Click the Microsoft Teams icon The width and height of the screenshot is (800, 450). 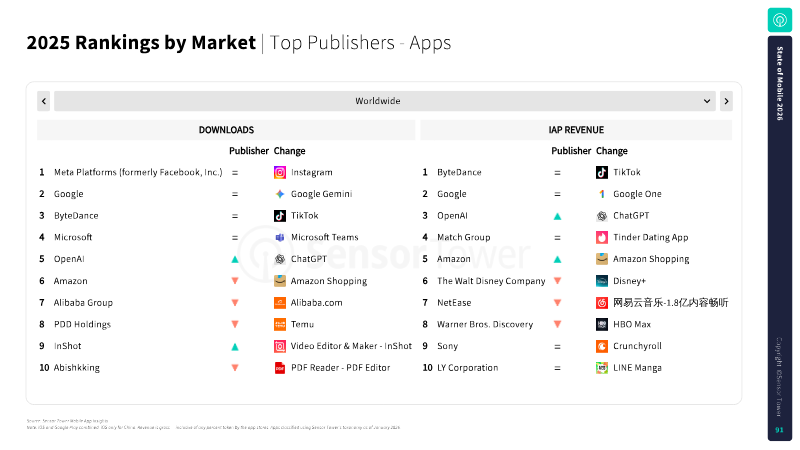[x=280, y=237]
